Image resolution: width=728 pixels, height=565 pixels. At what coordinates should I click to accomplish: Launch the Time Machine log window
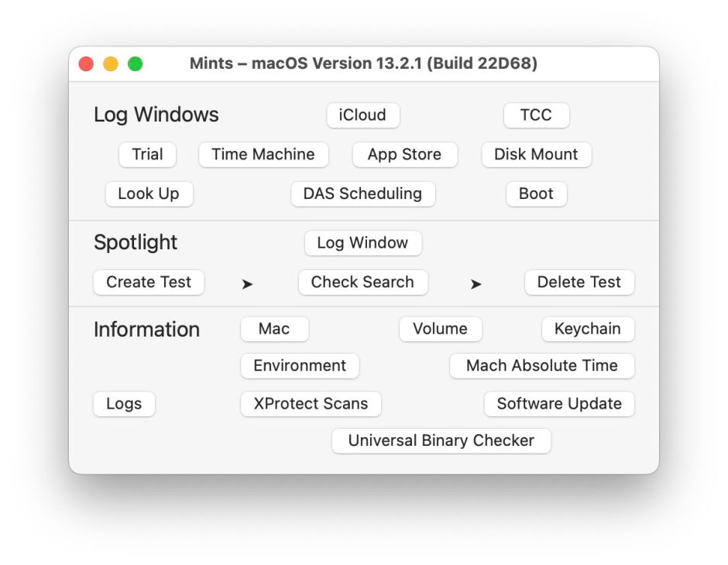(263, 154)
